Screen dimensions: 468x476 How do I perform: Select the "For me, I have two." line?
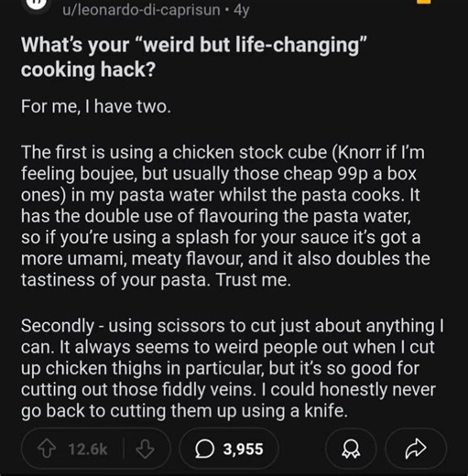(x=96, y=107)
